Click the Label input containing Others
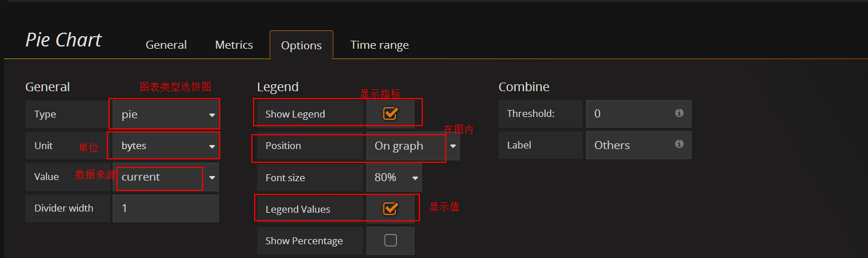Image resolution: width=868 pixels, height=258 pixels. [x=631, y=145]
